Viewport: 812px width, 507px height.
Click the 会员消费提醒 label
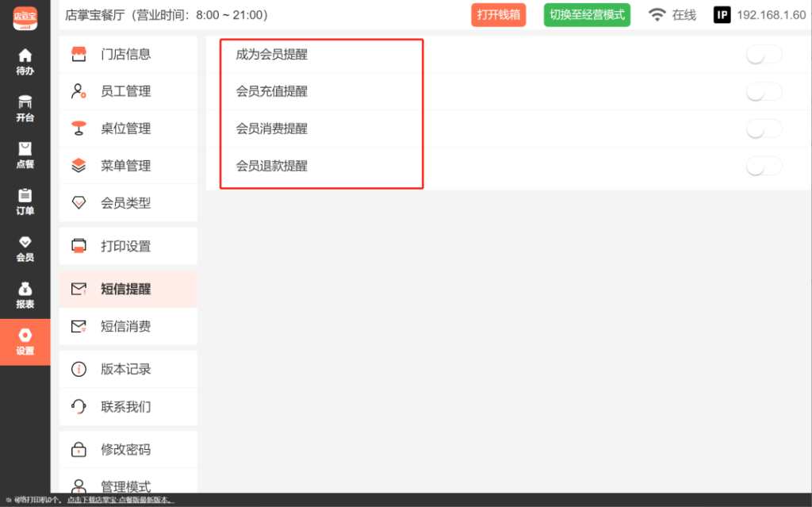tap(272, 129)
